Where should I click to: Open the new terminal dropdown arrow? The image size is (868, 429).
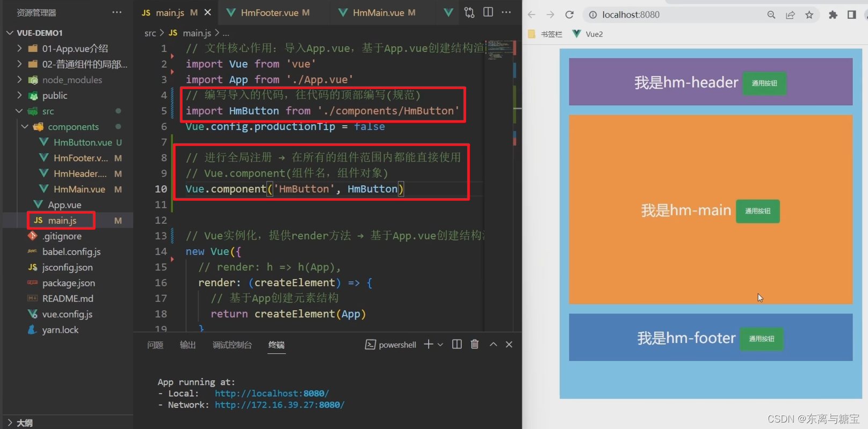[440, 345]
